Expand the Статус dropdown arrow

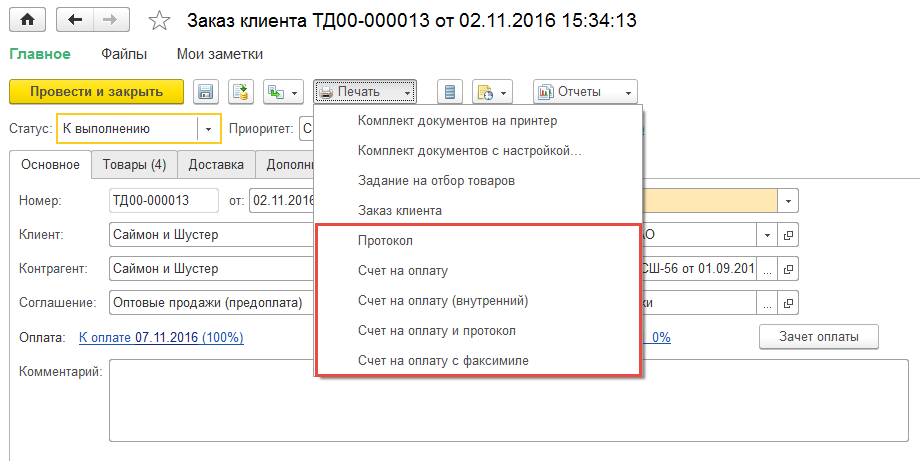(x=208, y=128)
